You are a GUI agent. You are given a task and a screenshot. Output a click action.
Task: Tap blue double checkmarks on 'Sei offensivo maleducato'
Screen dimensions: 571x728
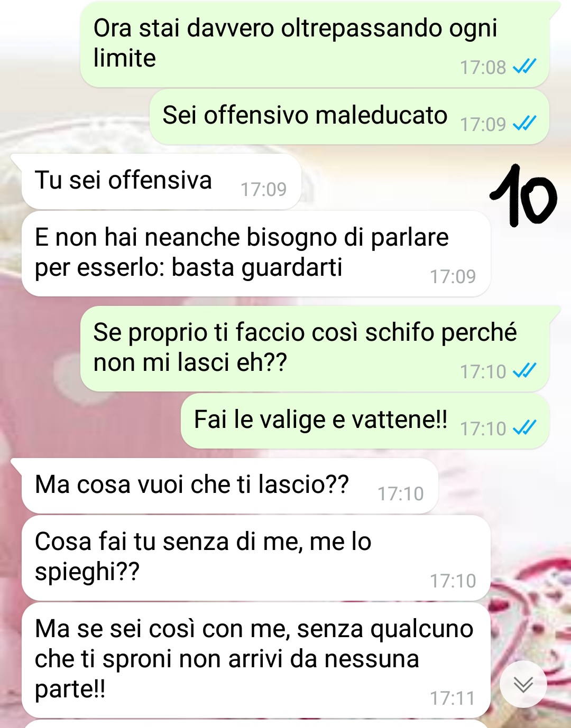coord(524,124)
